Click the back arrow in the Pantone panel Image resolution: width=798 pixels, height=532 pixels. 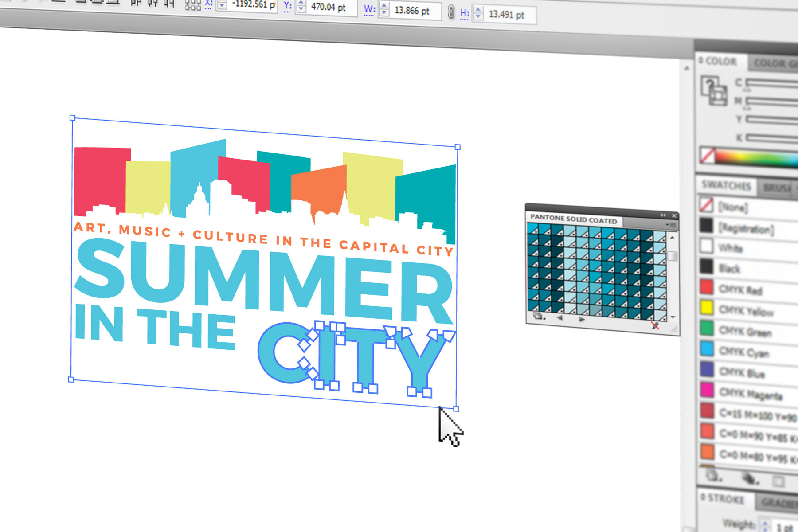pyautogui.click(x=559, y=319)
